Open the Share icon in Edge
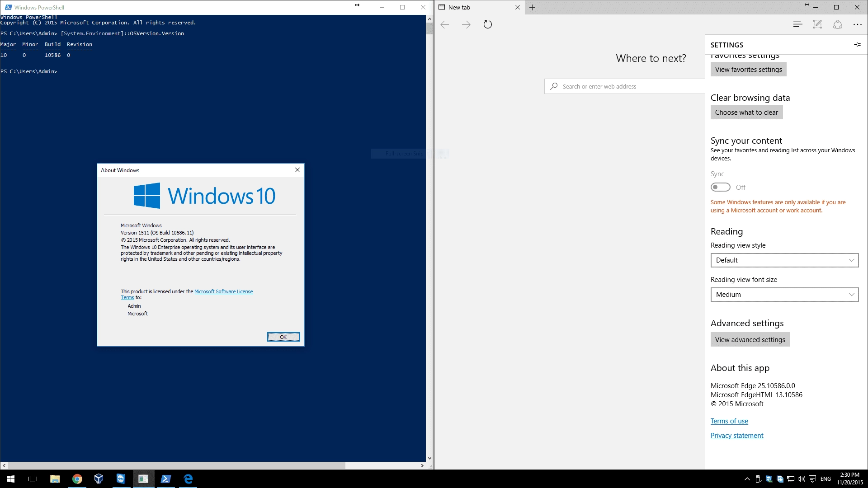The width and height of the screenshot is (868, 488). click(838, 24)
